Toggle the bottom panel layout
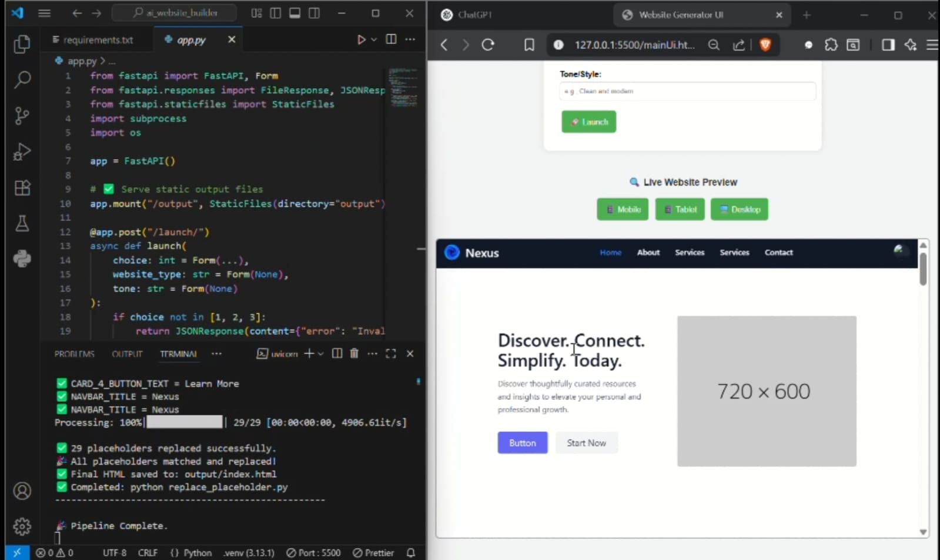Image resolution: width=940 pixels, height=560 pixels. click(295, 13)
